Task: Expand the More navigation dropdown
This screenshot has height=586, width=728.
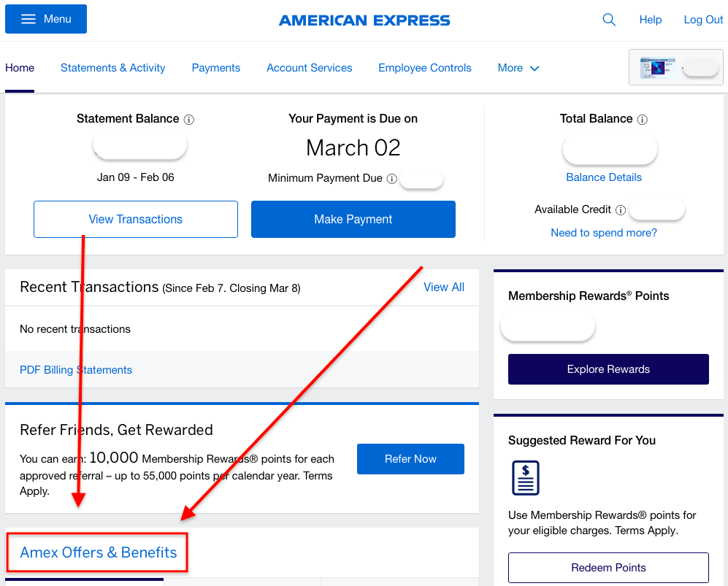Action: tap(518, 68)
